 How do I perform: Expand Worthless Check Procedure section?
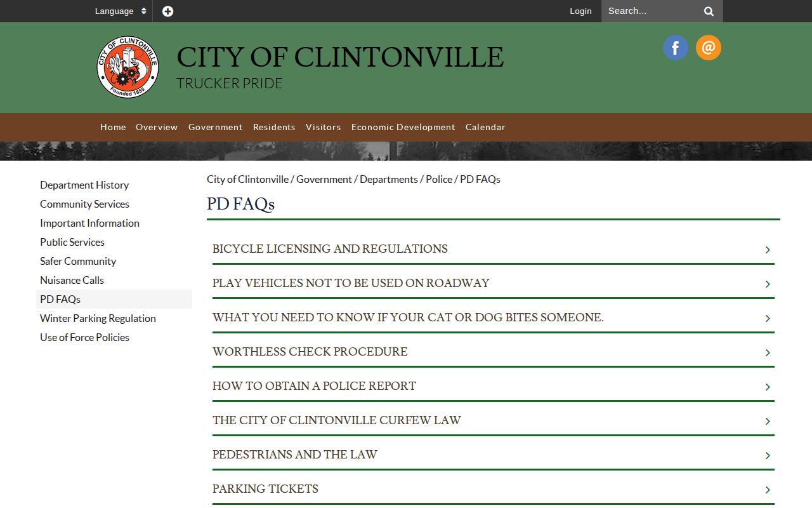coord(494,352)
